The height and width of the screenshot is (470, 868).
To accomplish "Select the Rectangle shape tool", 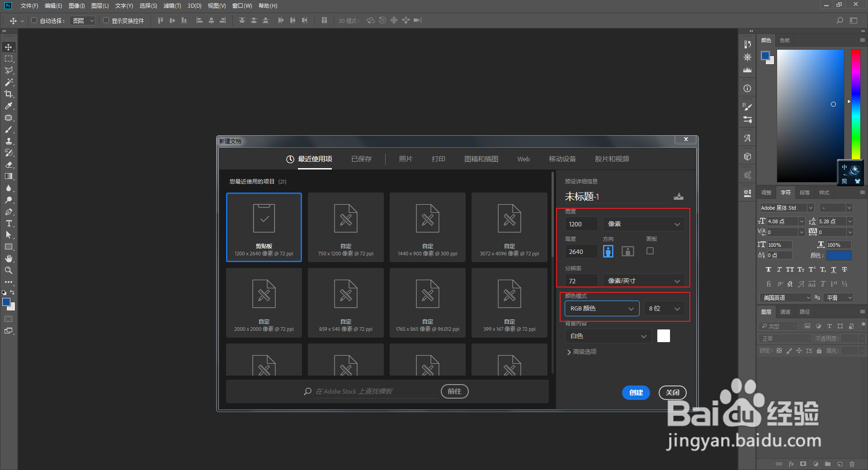I will tap(9, 247).
